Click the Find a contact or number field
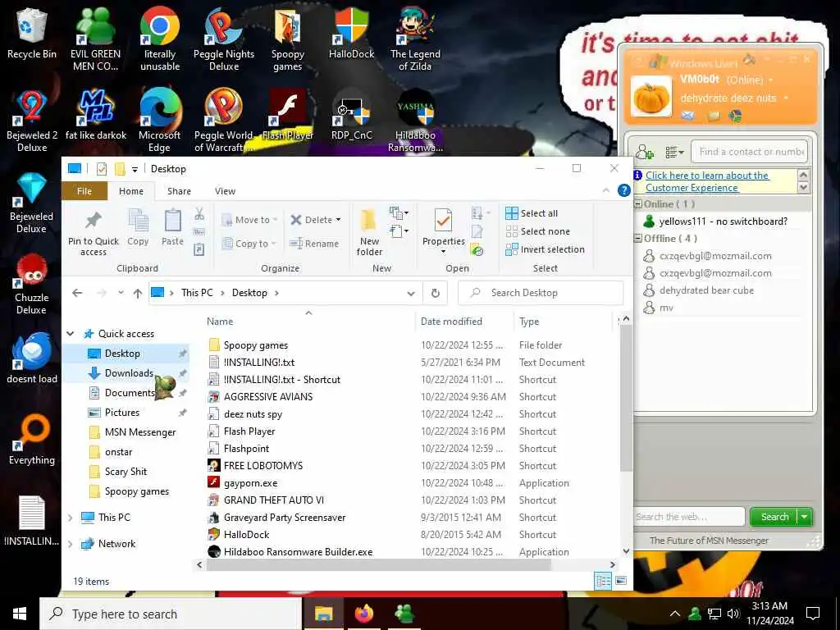840x630 pixels. coord(750,152)
